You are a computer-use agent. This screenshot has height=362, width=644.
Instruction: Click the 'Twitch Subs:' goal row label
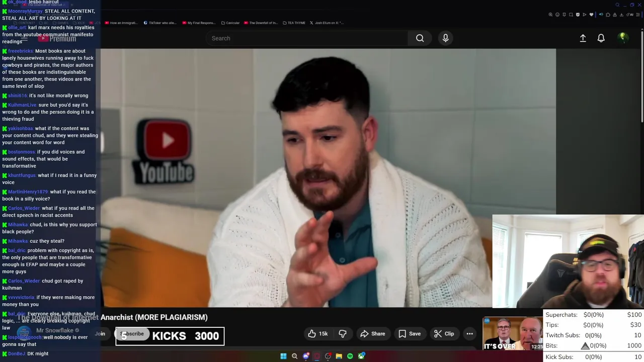[x=562, y=335]
